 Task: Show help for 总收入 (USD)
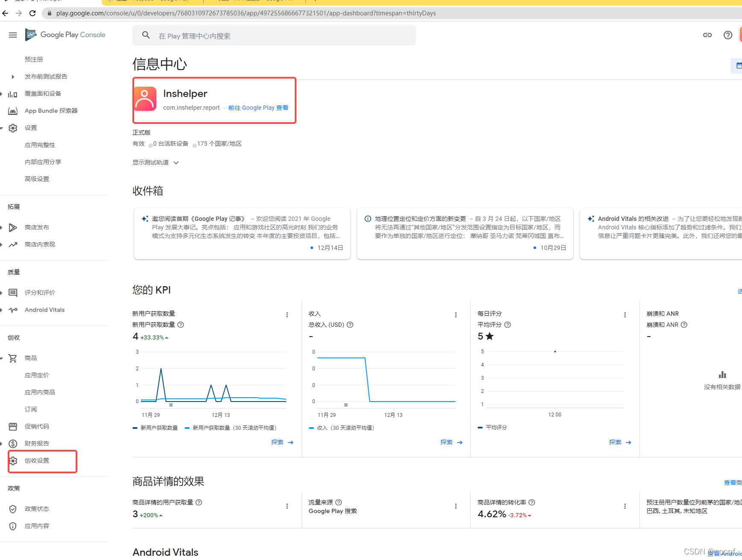[350, 325]
